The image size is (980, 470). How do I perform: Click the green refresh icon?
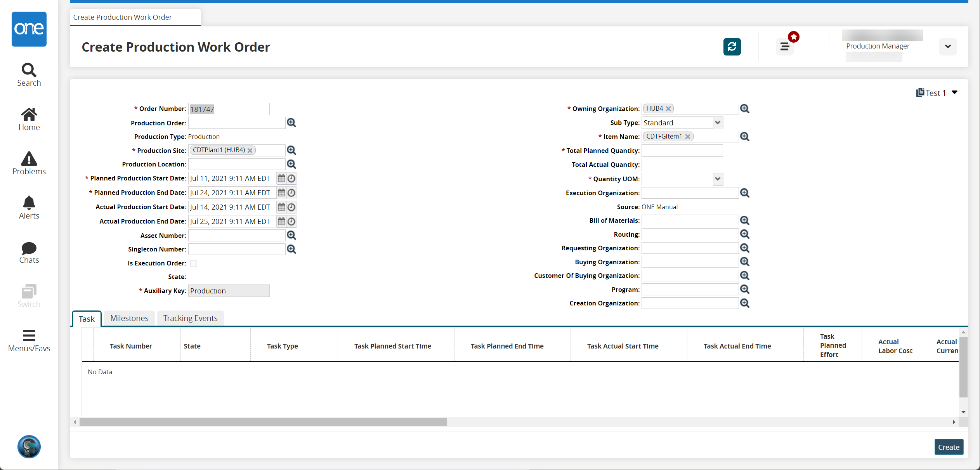732,47
